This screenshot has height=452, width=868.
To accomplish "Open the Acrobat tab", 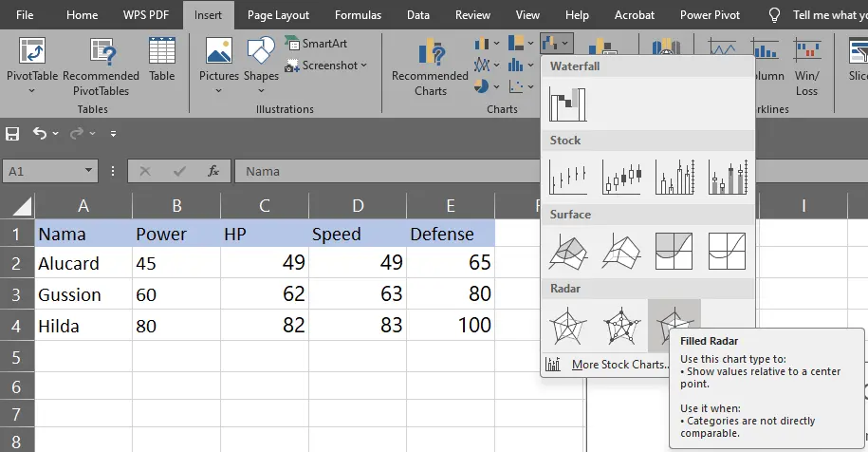I will click(x=635, y=15).
